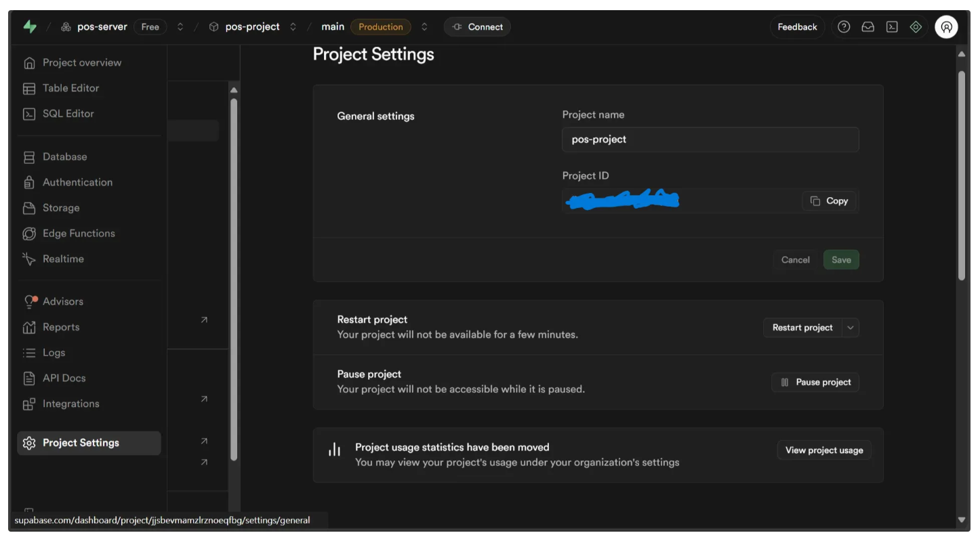Image resolution: width=980 pixels, height=535 pixels.
Task: Open the Restart project dropdown arrow
Action: click(x=851, y=328)
